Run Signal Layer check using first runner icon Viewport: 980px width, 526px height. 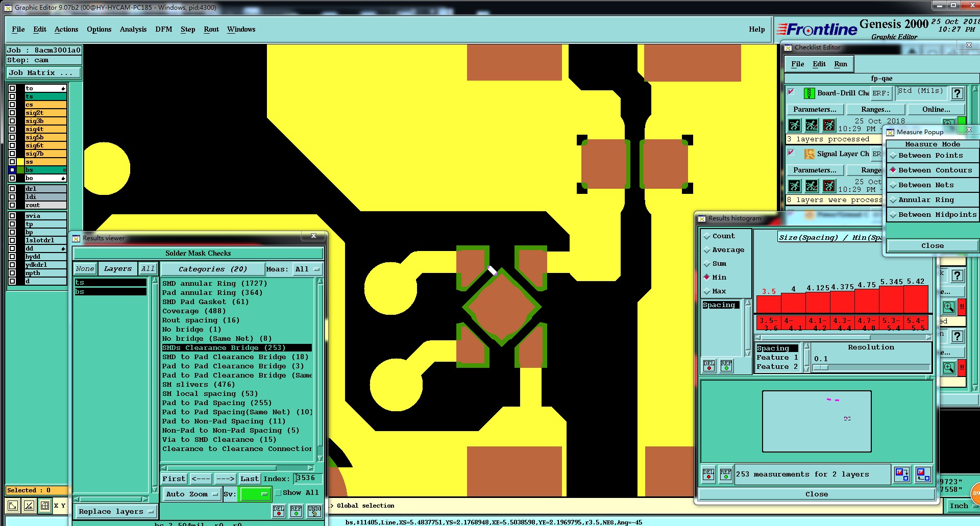[795, 186]
